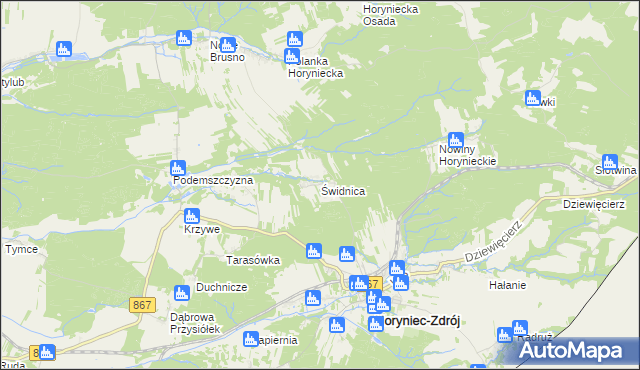Open the marker overlapping the 867 badge in Horyniec
The height and width of the screenshot is (370, 640).
[360, 283]
